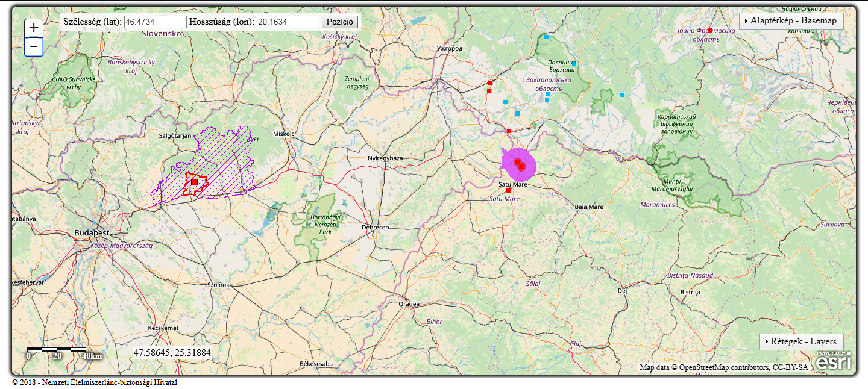Expand the Alaptérkép - Basemap panel
Image resolution: width=868 pixels, height=389 pixels.
pyautogui.click(x=791, y=20)
